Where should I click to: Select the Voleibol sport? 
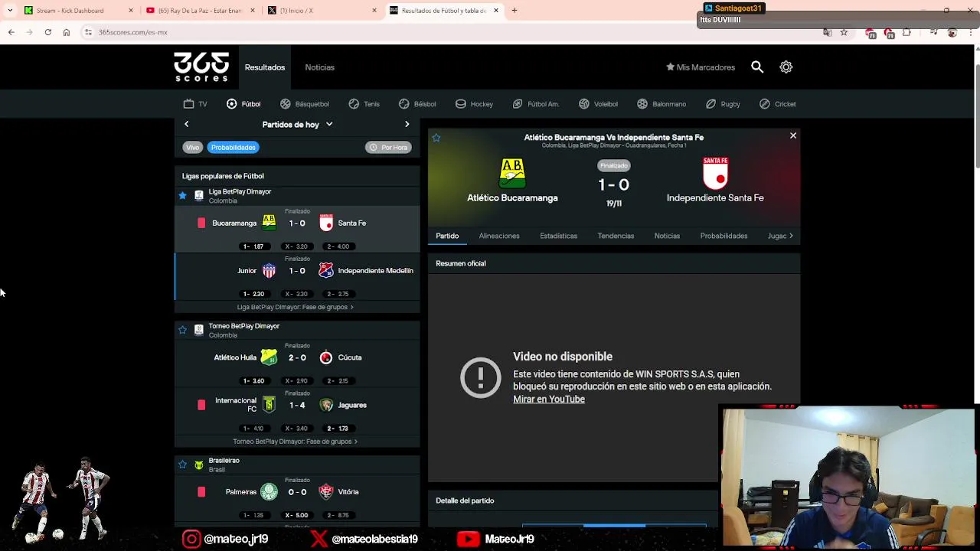(x=599, y=104)
